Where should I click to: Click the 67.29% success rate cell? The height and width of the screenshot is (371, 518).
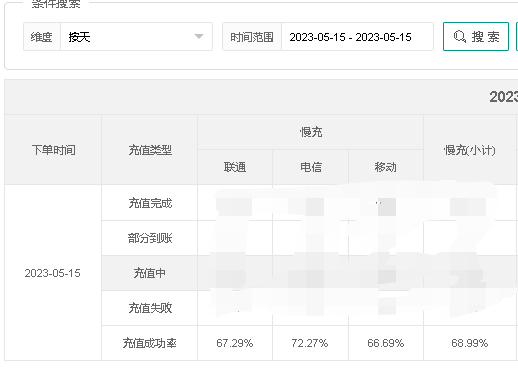point(235,343)
